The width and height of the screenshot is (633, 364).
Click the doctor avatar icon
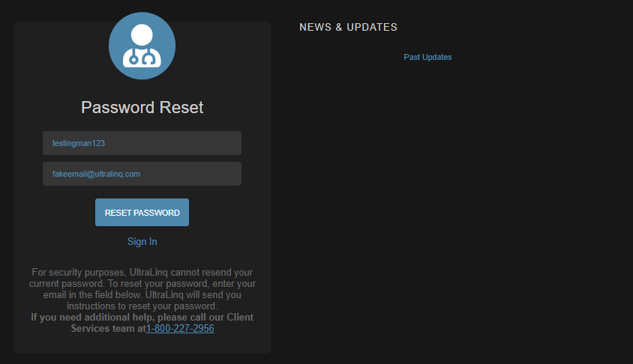[x=142, y=46]
